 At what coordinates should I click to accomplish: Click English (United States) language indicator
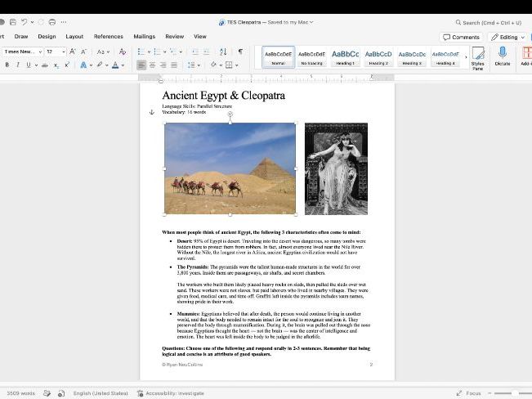101,393
